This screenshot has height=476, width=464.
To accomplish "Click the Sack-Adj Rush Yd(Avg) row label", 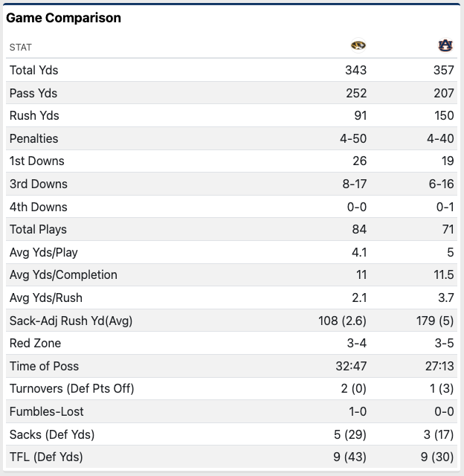I will (x=71, y=321).
